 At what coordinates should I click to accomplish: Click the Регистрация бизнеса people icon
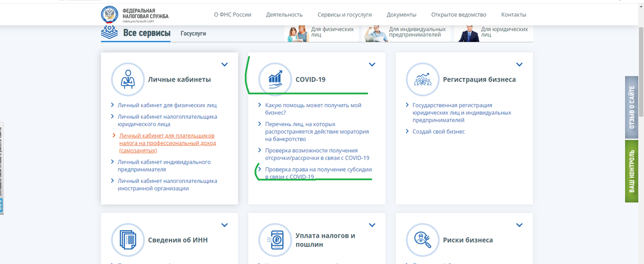pos(422,79)
